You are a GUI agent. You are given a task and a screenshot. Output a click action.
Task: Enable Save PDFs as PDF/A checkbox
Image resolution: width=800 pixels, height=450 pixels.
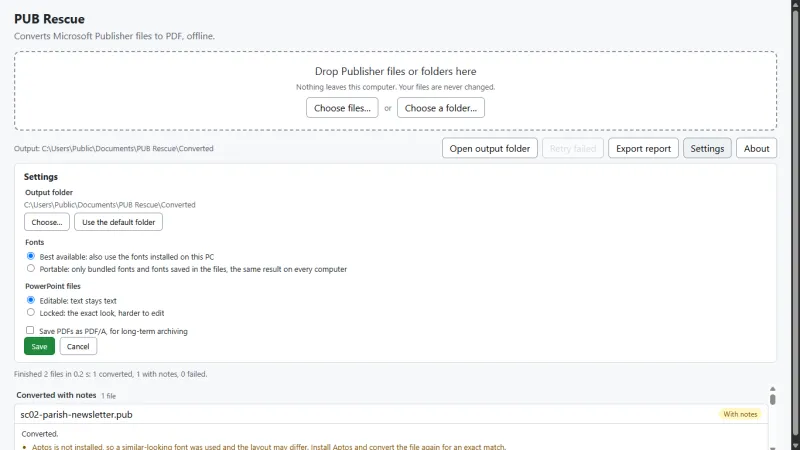coord(30,330)
